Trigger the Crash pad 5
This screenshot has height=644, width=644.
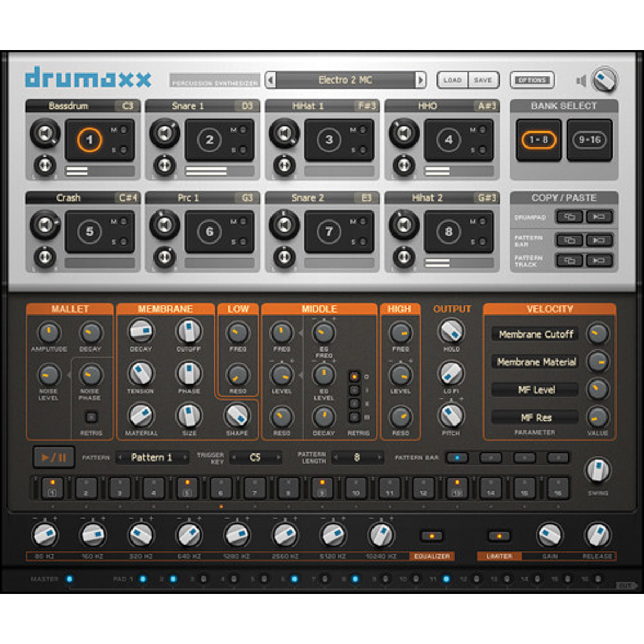[90, 232]
